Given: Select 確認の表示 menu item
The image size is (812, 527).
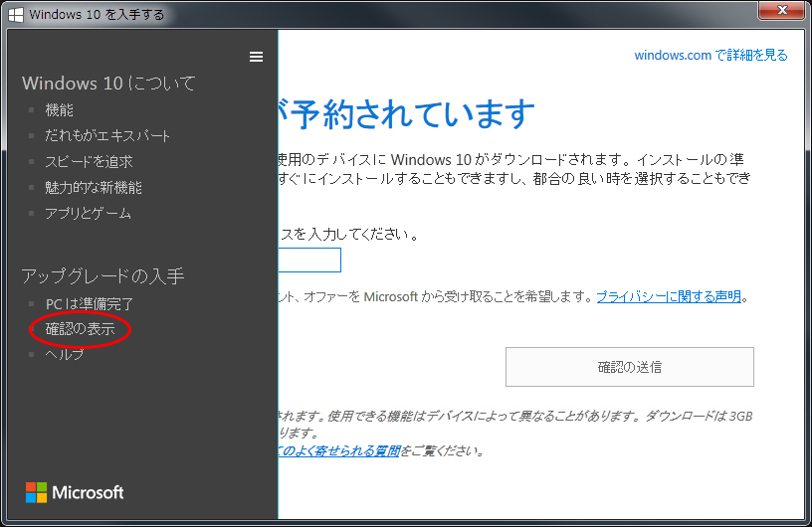Looking at the screenshot, I should point(81,329).
